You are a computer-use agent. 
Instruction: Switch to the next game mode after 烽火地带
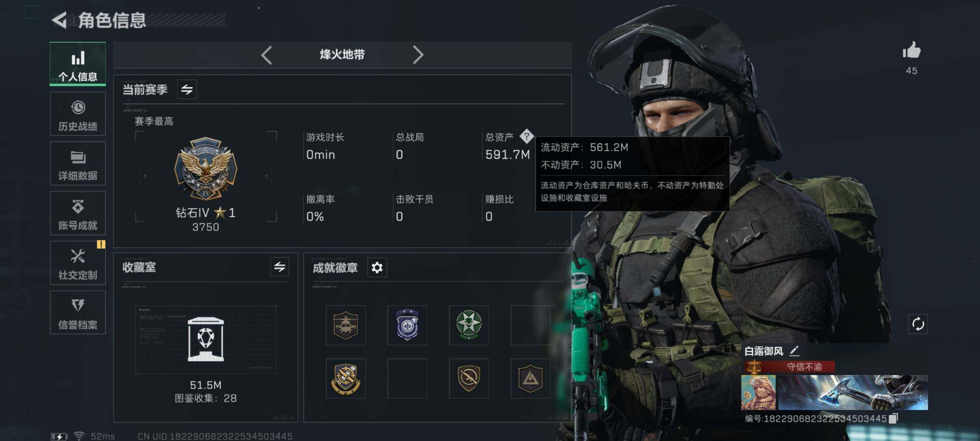(x=418, y=55)
